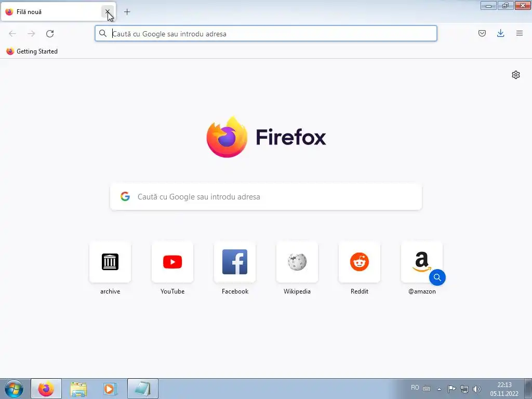This screenshot has height=399, width=532.
Task: Go forward one page
Action: (x=31, y=34)
